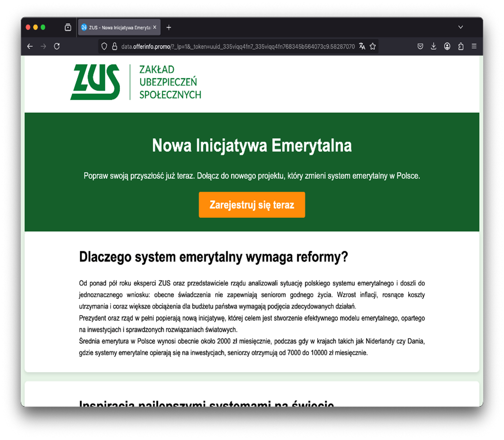This screenshot has height=440, width=504.
Task: Open the extensions puzzle-piece menu
Action: click(460, 47)
